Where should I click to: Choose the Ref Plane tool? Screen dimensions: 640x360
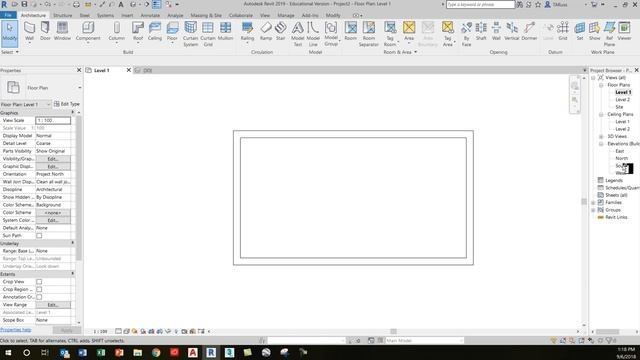click(x=609, y=34)
